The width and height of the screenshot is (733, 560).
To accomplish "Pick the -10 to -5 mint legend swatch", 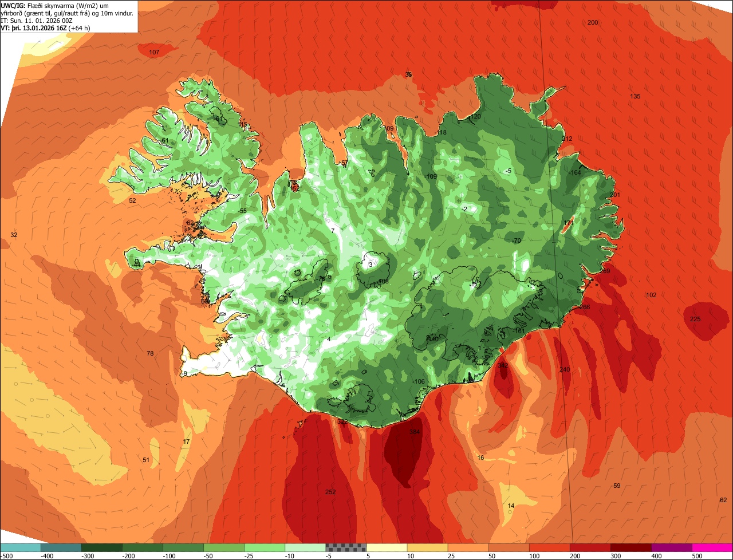I will [305, 547].
